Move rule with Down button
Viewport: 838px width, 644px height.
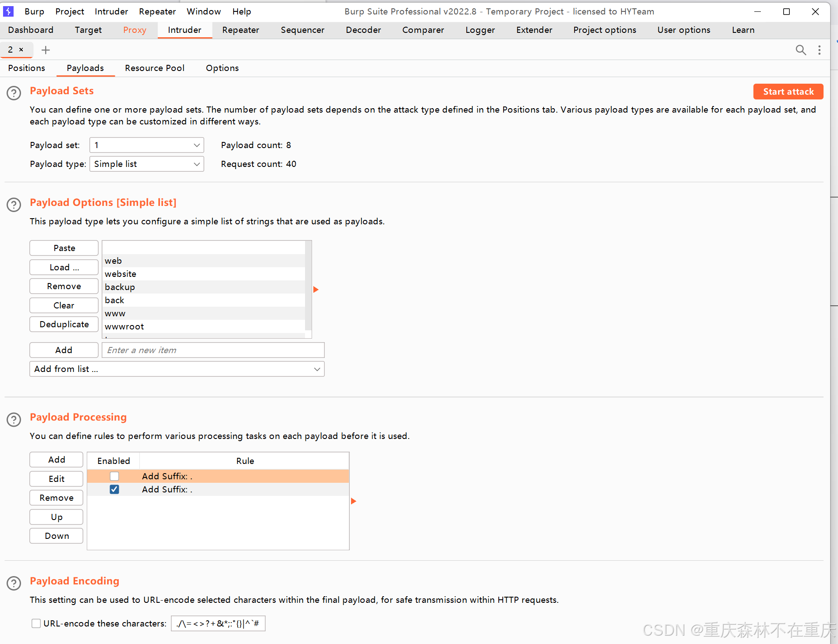(57, 536)
